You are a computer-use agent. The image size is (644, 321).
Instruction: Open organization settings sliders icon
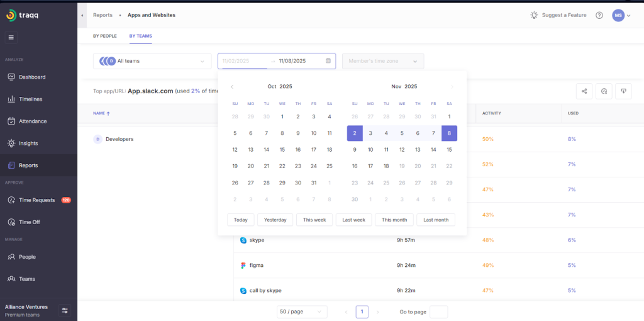click(x=65, y=310)
